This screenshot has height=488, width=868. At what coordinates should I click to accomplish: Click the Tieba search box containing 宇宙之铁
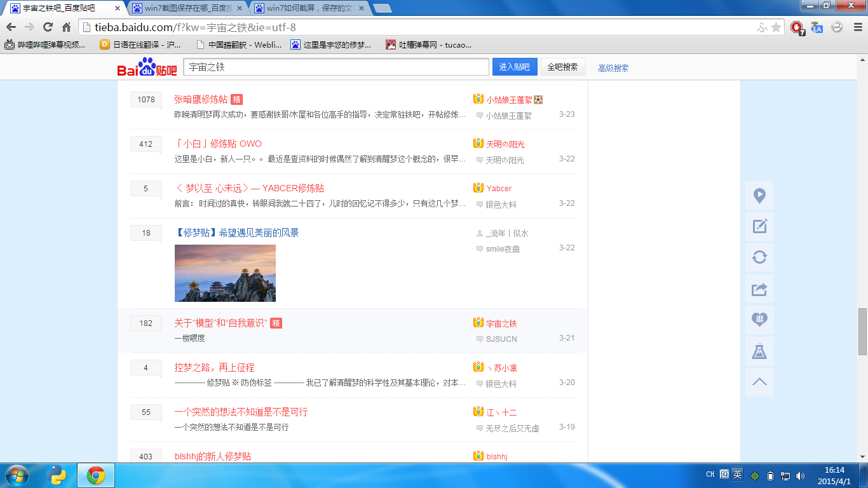click(x=336, y=67)
